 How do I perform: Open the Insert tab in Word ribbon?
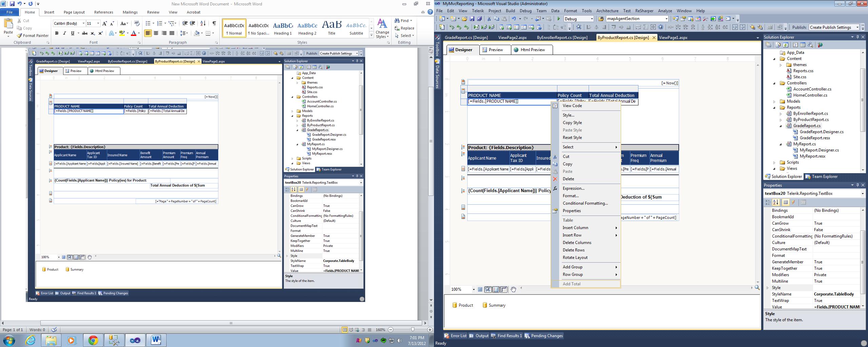point(49,12)
